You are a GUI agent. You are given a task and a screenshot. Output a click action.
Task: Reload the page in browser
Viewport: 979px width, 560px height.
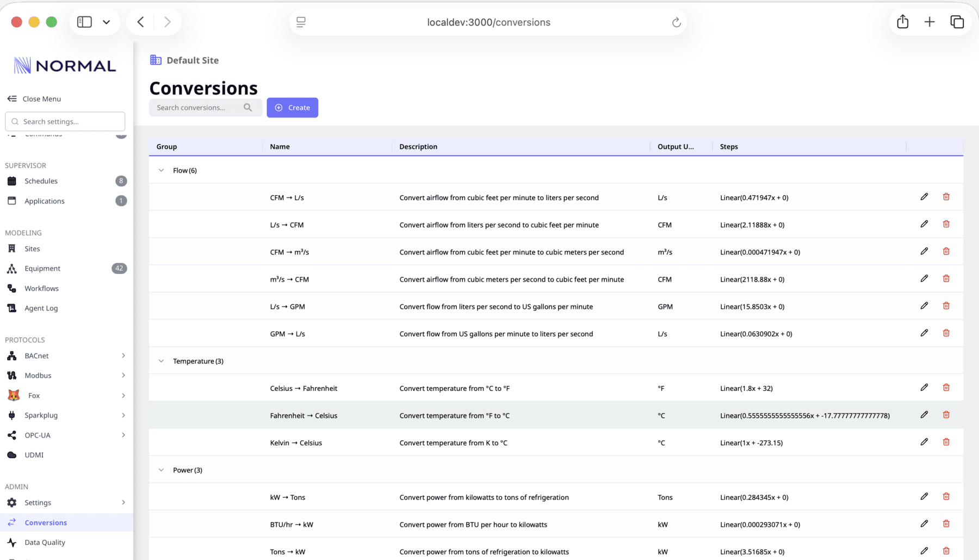click(676, 22)
